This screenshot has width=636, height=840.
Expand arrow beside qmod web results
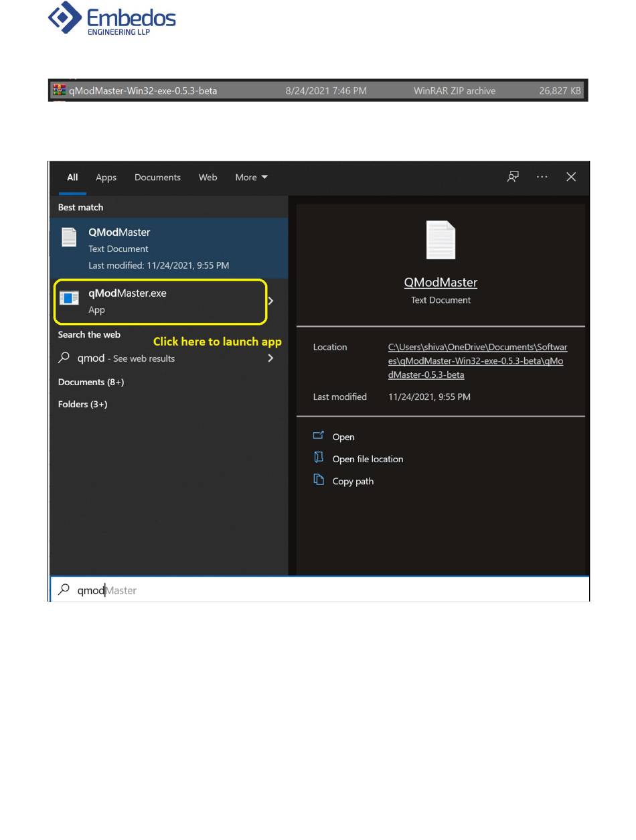[270, 358]
